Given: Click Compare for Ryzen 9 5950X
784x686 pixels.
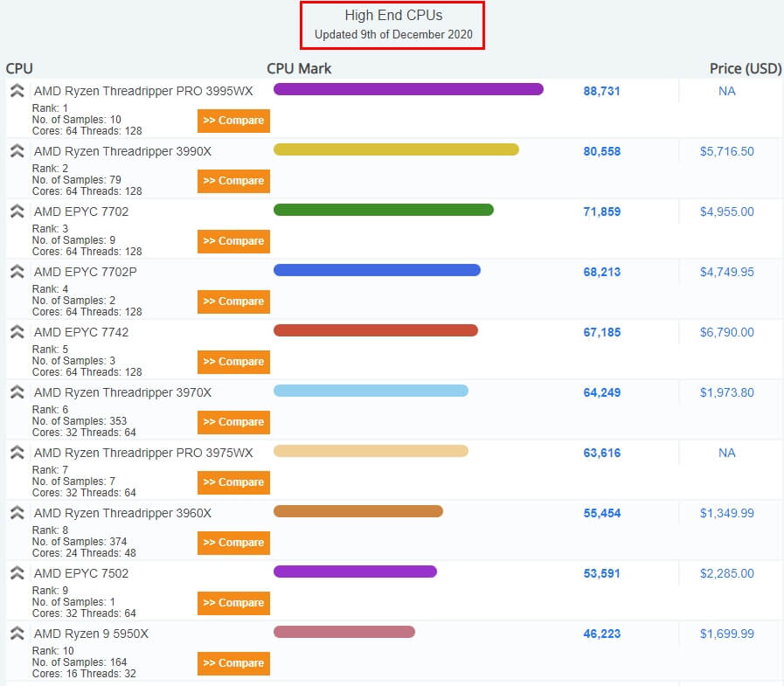Looking at the screenshot, I should point(233,663).
